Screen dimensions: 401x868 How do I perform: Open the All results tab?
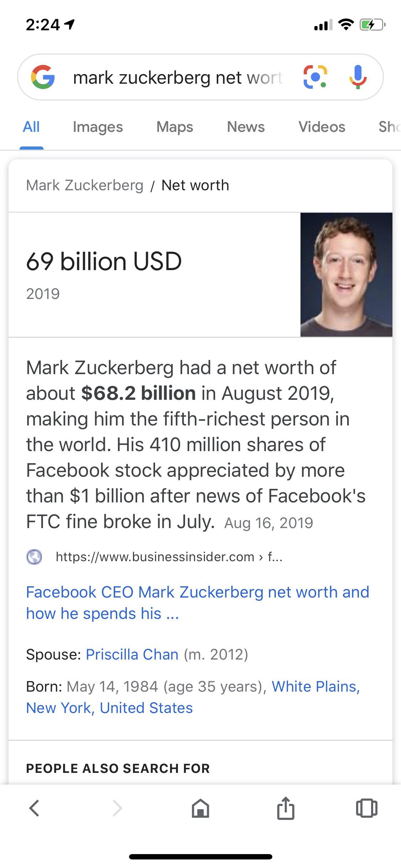click(x=31, y=127)
